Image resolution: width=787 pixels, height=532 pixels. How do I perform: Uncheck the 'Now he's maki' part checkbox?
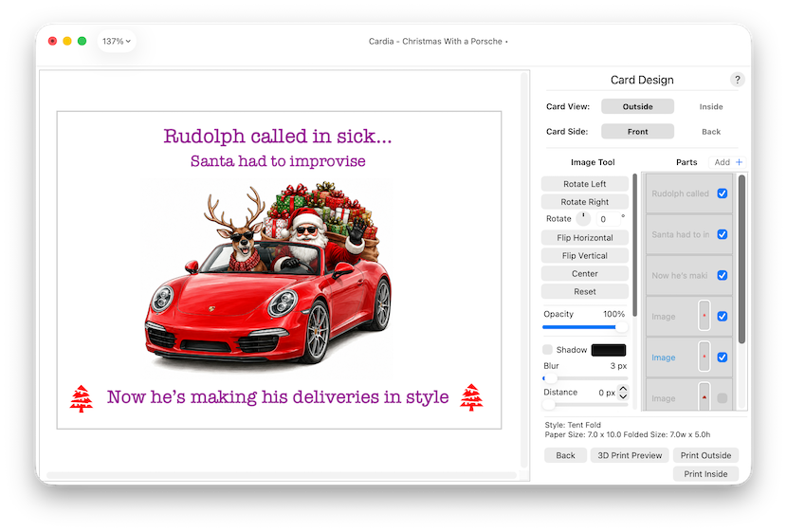point(723,275)
